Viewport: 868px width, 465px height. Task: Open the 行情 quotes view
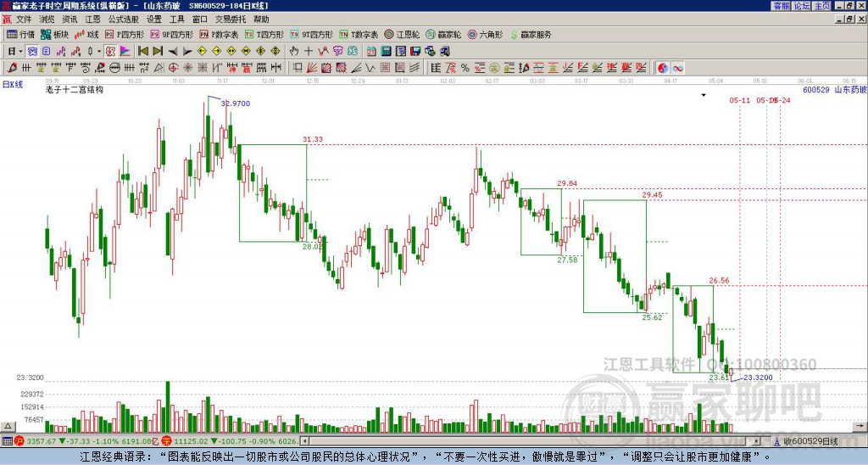click(20, 34)
